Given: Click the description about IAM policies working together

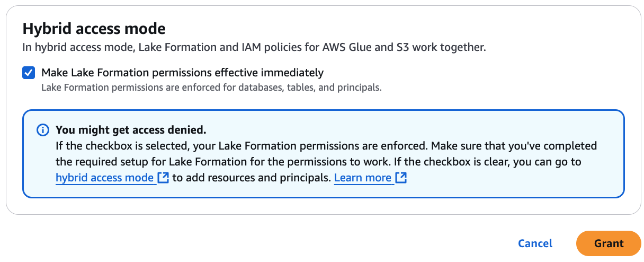Looking at the screenshot, I should [254, 47].
